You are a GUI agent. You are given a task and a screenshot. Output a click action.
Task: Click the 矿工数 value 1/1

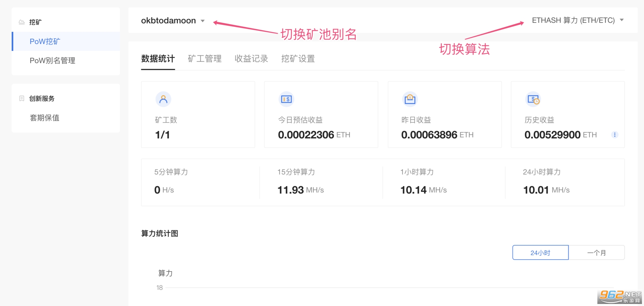[x=162, y=135]
